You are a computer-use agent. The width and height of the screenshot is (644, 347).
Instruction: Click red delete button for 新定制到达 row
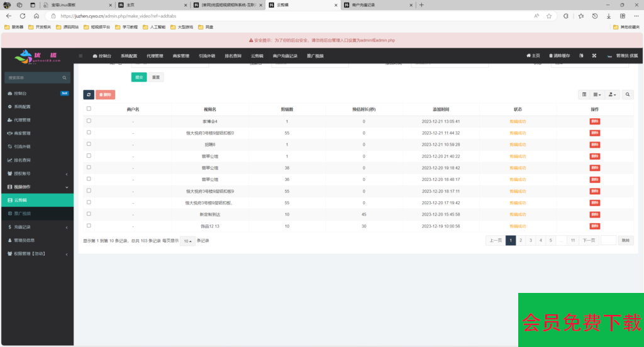coord(595,214)
